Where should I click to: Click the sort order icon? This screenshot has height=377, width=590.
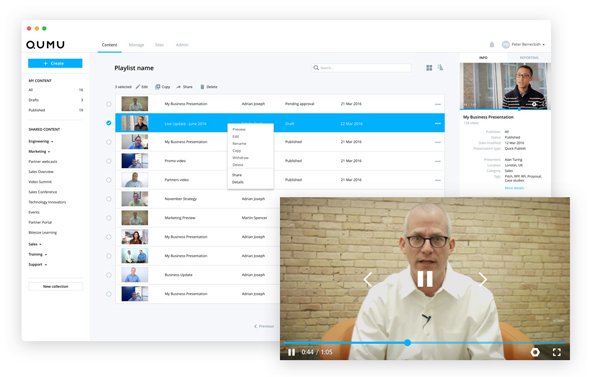[440, 68]
